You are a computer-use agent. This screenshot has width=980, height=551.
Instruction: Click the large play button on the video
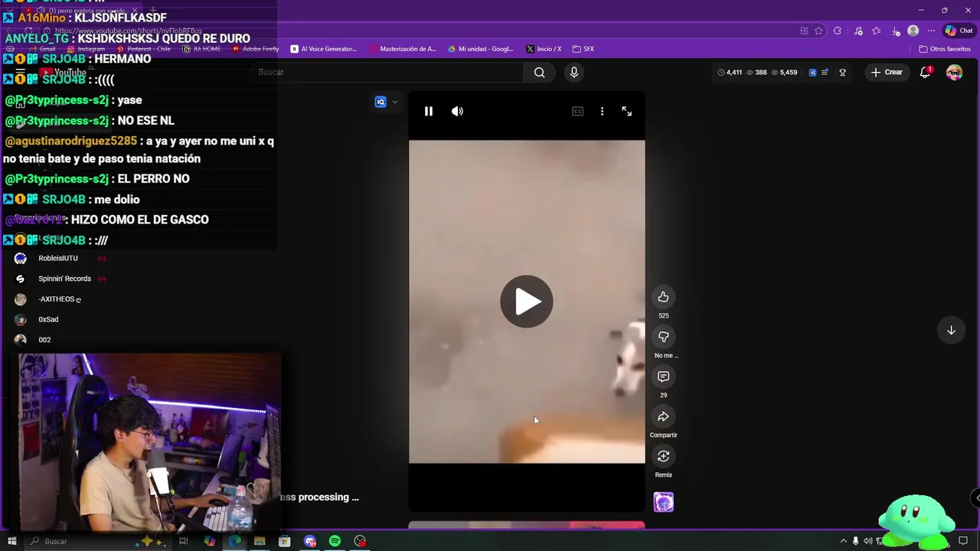click(x=527, y=302)
